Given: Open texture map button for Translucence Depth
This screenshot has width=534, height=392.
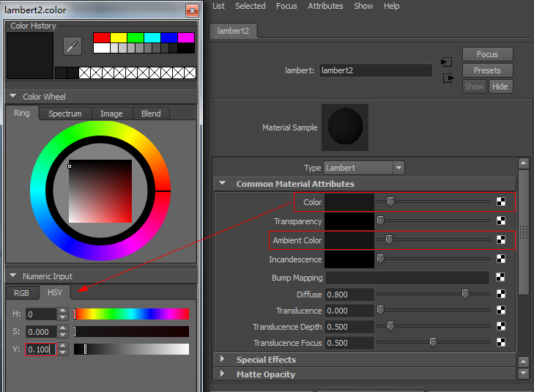Looking at the screenshot, I should tap(501, 326).
